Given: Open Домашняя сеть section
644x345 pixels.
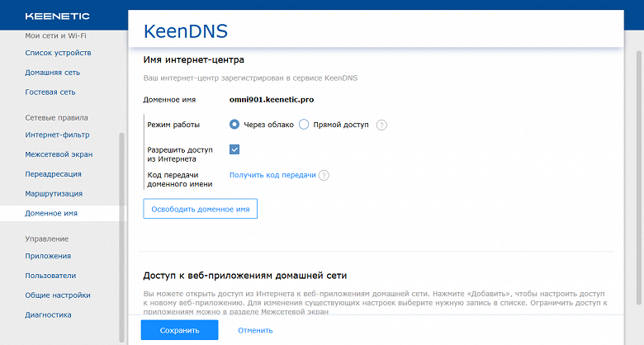Looking at the screenshot, I should coord(52,73).
